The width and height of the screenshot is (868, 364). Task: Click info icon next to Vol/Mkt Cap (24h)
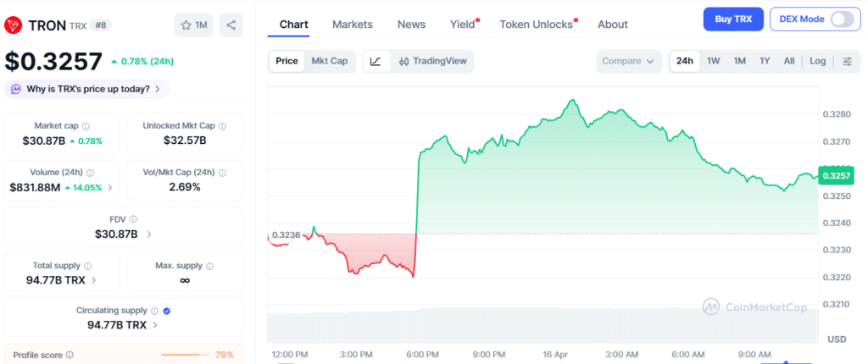click(x=222, y=173)
